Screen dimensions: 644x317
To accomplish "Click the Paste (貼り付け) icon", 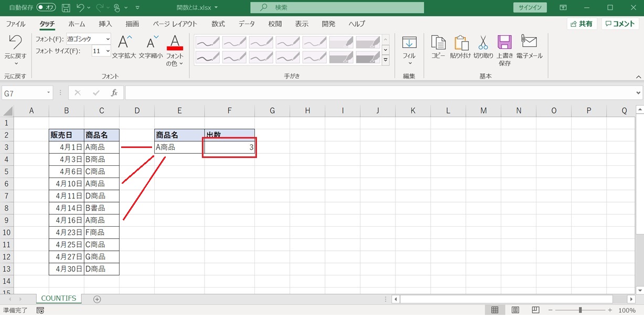I will (x=461, y=43).
